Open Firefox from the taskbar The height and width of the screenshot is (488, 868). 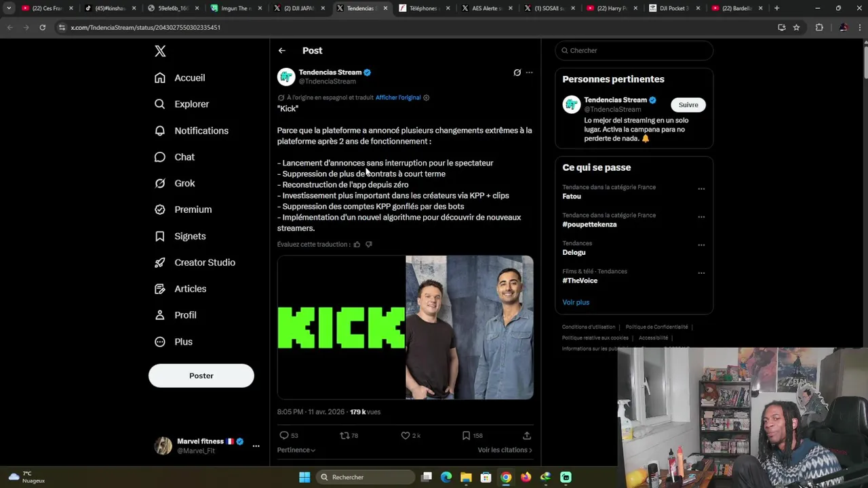(526, 477)
